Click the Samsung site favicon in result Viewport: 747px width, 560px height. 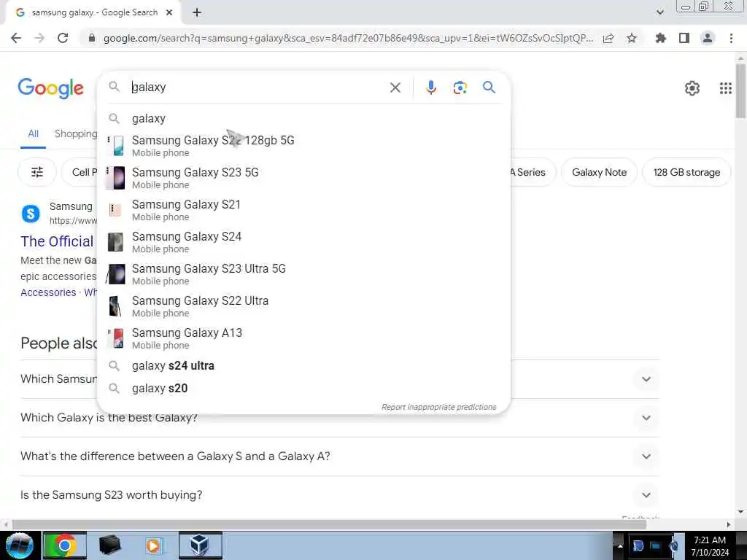[31, 214]
